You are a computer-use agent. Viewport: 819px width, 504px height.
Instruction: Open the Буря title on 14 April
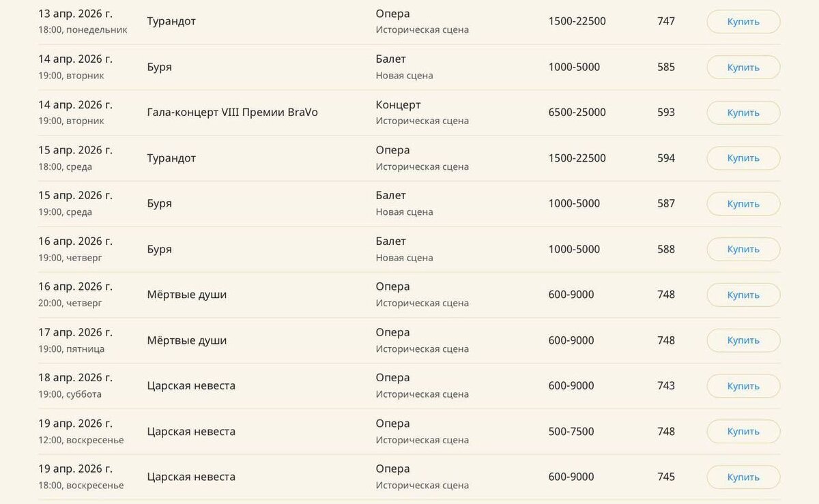(x=159, y=67)
